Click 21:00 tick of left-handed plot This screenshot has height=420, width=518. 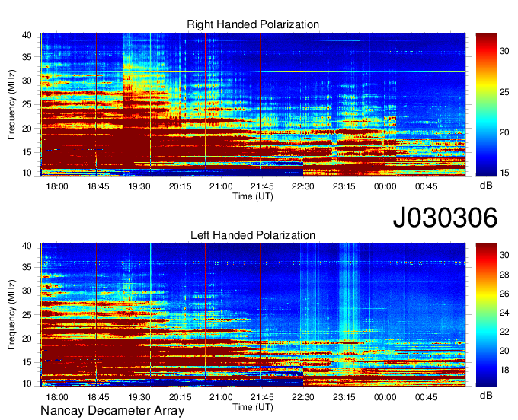221,397
